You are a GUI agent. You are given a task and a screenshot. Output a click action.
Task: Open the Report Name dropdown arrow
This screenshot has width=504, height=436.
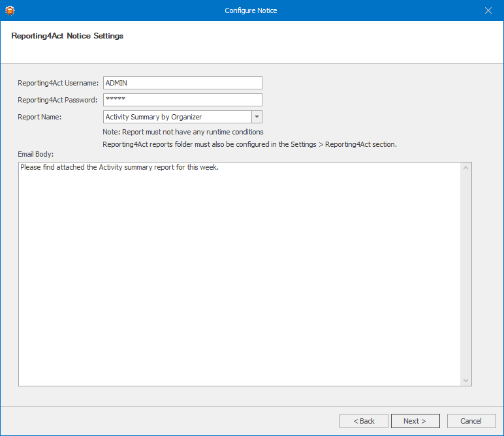point(257,117)
